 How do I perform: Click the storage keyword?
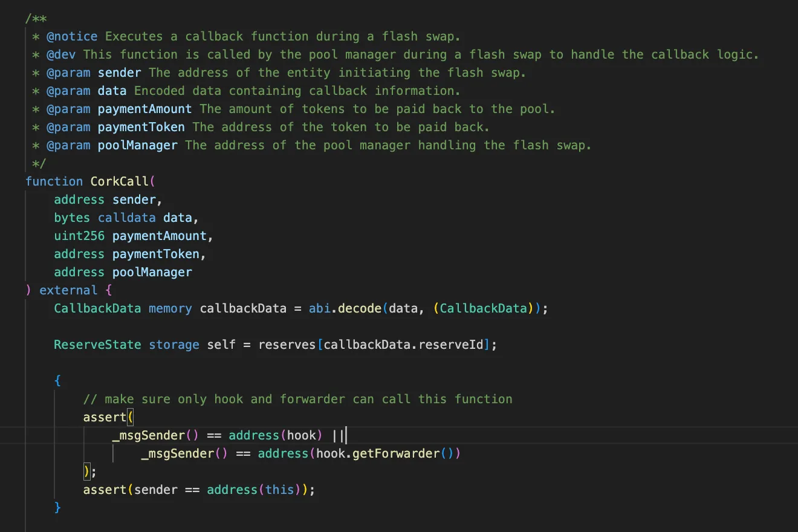pyautogui.click(x=174, y=345)
